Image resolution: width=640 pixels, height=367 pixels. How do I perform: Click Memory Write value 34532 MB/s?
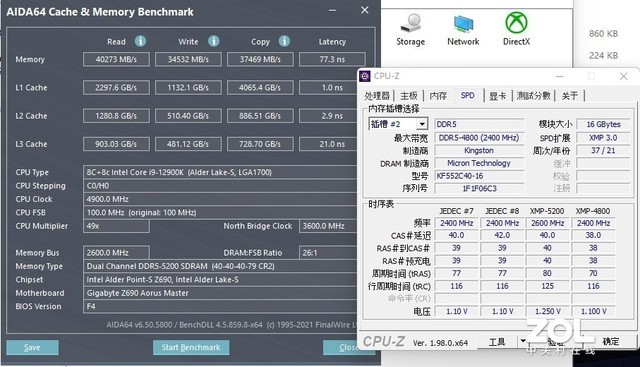click(188, 59)
